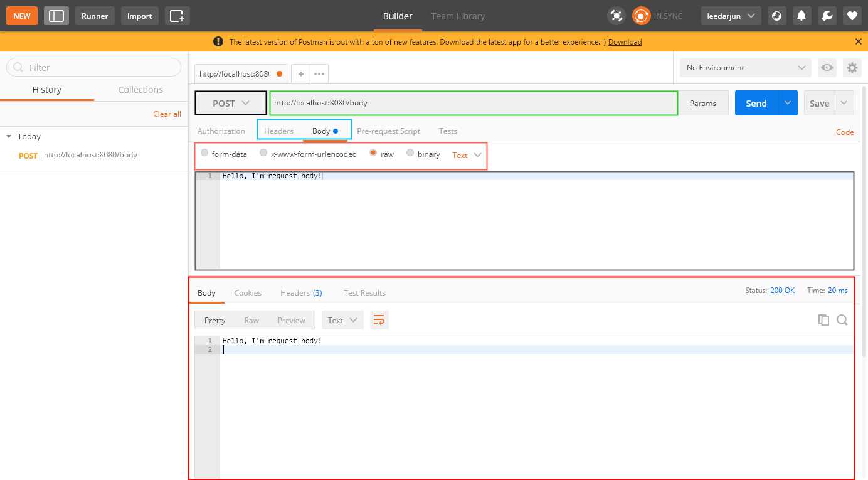Switch to the Team Library tab
Screen dimensions: 868x480
point(458,16)
